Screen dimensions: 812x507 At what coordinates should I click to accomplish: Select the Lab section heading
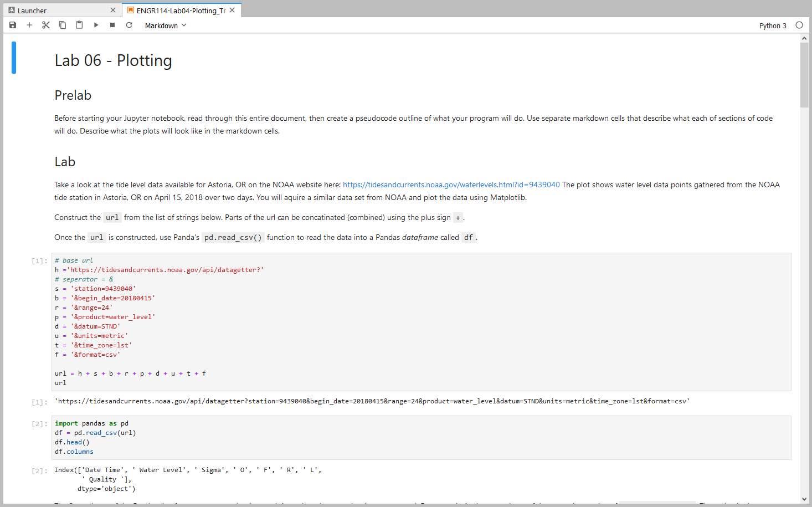(65, 162)
